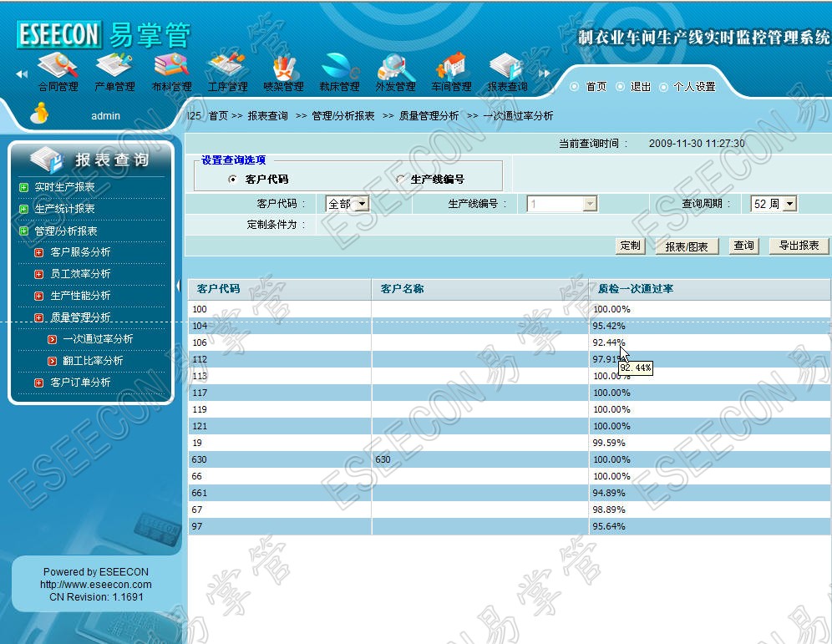Choose the 生产线编号 radio option
832x644 pixels.
pos(400,180)
